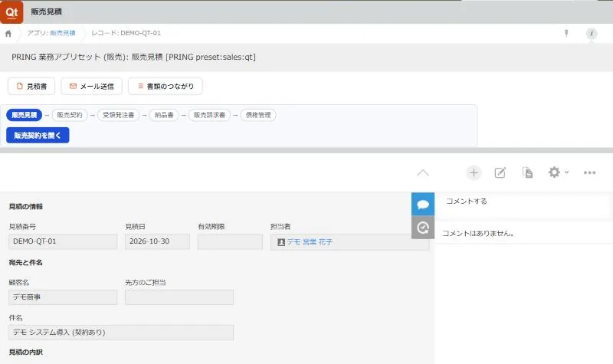The height and width of the screenshot is (364, 613).
Task: Click the 見積の内訳 section heading
Action: tap(26, 352)
